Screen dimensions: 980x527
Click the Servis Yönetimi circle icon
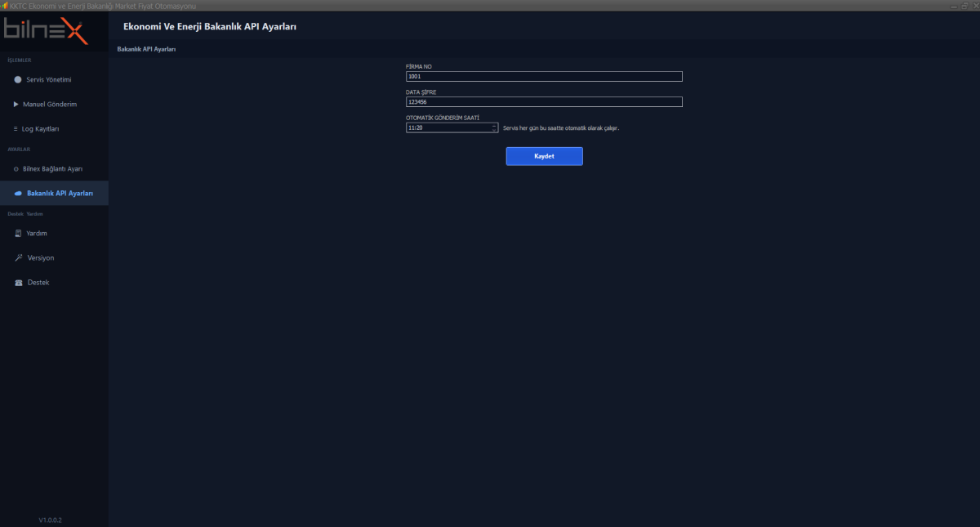18,80
